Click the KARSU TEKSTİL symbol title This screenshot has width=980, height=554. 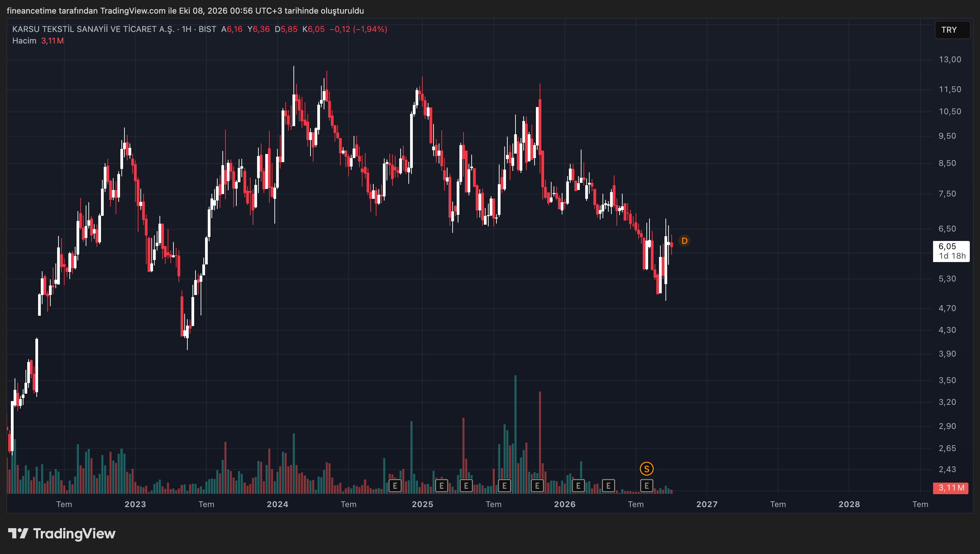[93, 29]
